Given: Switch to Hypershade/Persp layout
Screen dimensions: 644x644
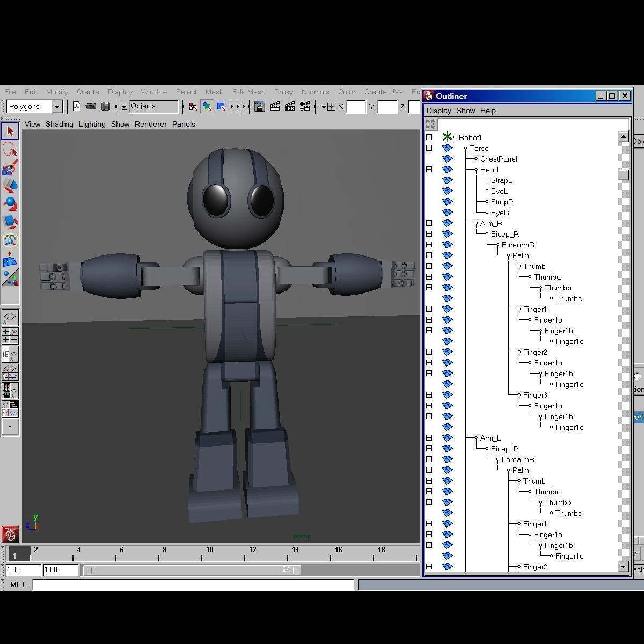Looking at the screenshot, I should 10,391.
